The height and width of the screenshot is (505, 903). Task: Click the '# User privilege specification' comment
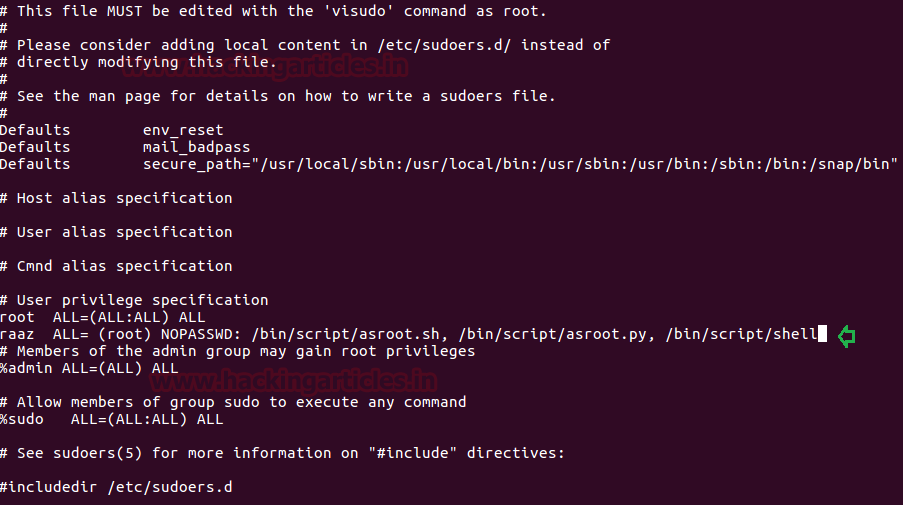(x=134, y=300)
